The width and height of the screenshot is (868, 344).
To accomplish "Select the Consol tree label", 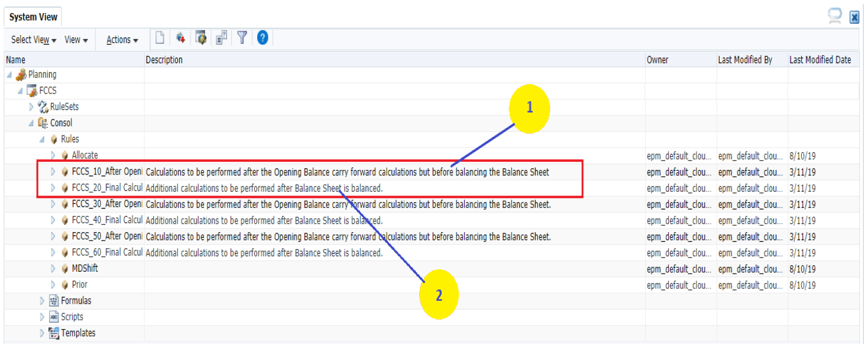I will point(61,123).
